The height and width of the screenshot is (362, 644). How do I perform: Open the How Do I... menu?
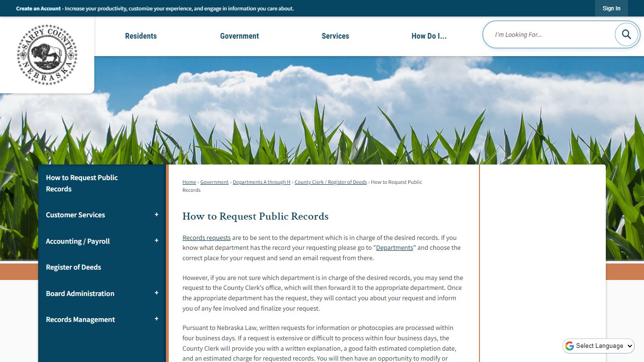tap(429, 36)
